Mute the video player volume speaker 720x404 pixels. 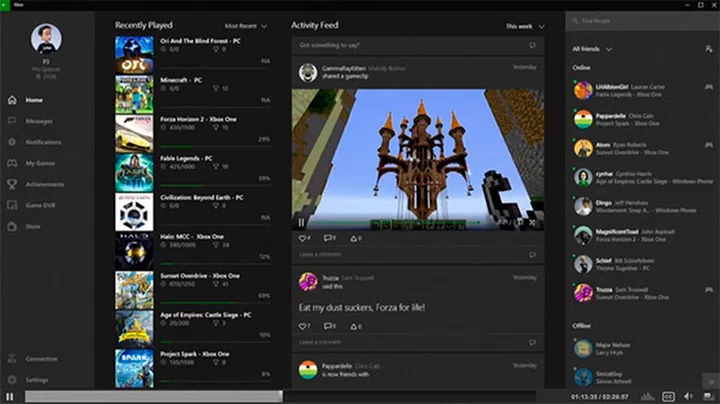[688, 396]
